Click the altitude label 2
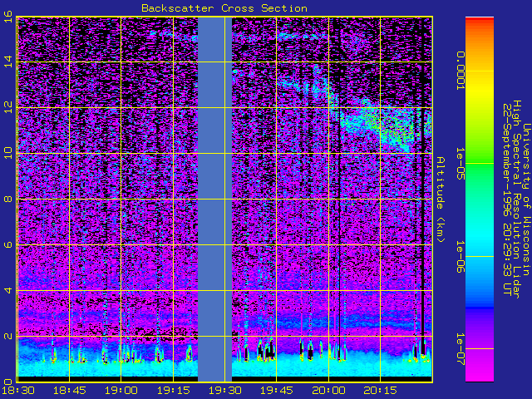Image resolution: width=532 pixels, height=399 pixels. click(x=8, y=336)
